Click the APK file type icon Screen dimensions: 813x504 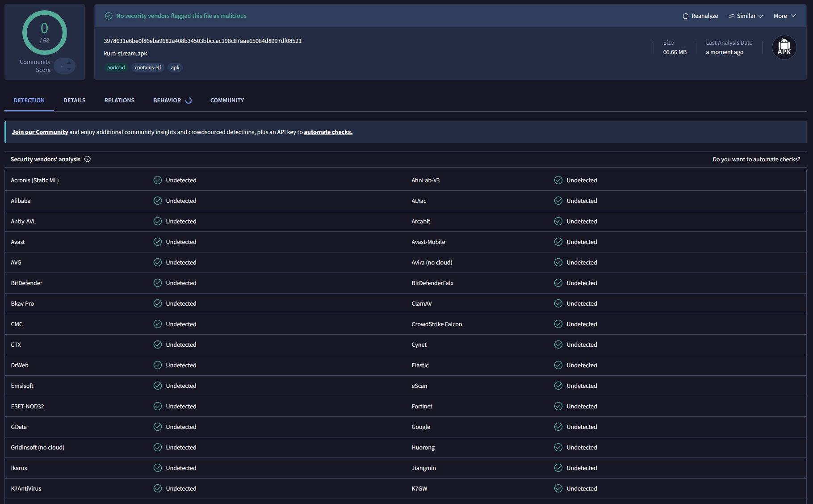[x=784, y=47]
